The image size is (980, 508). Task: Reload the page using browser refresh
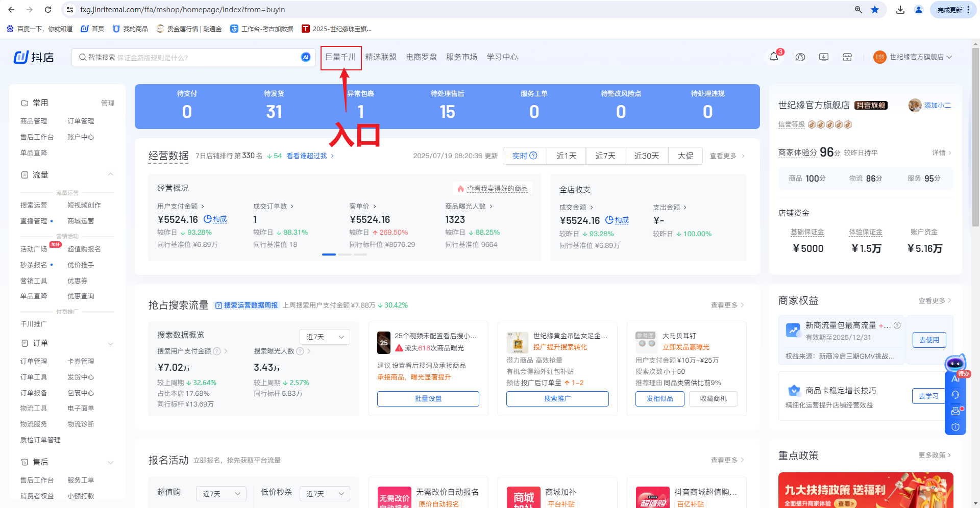[x=48, y=10]
